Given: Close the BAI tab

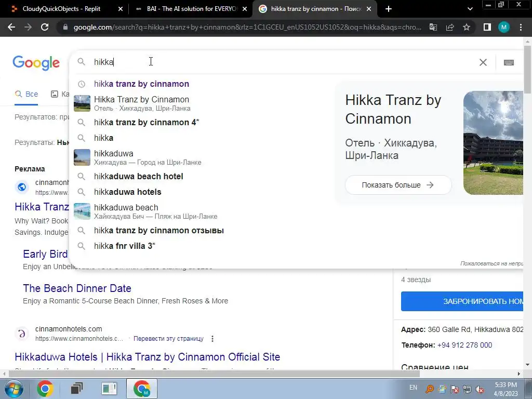Looking at the screenshot, I should [x=244, y=9].
